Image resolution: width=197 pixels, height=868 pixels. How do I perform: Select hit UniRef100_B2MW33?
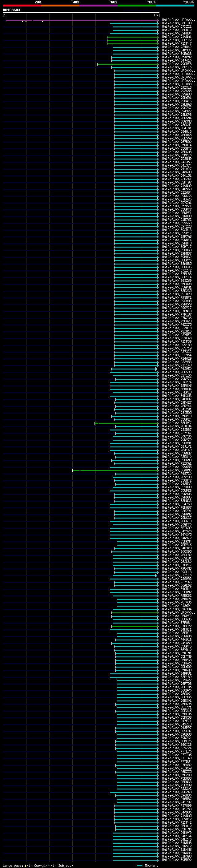point(177,501)
